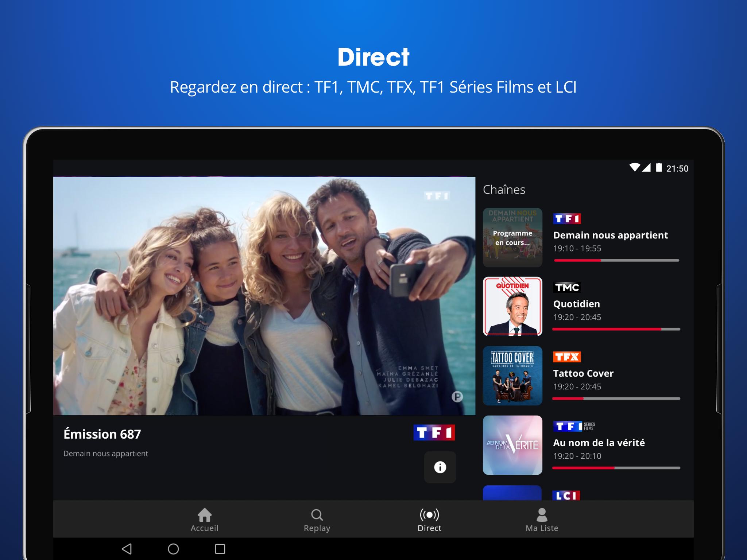Click Demain nous appartient subtitle under Émission 687

click(x=106, y=454)
